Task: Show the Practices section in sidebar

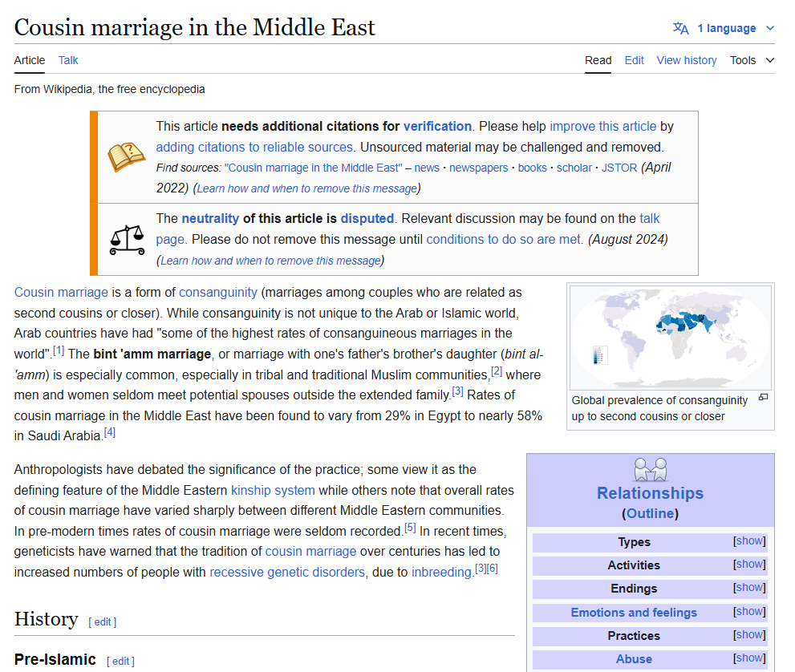Action: (x=749, y=634)
